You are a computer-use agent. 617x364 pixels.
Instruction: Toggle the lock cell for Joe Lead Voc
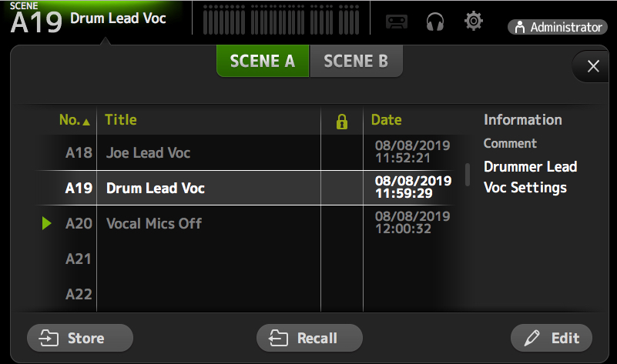tap(342, 152)
